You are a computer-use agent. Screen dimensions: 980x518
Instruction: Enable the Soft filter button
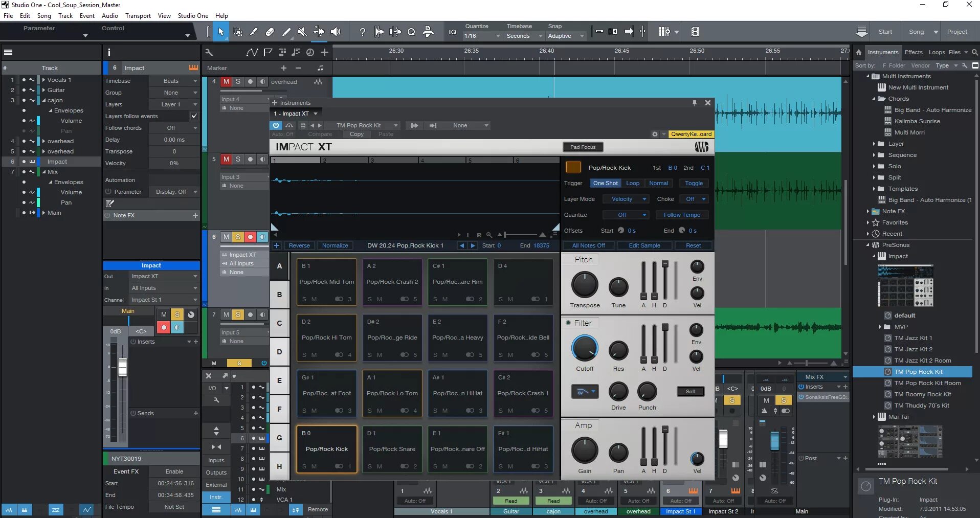[x=691, y=392]
